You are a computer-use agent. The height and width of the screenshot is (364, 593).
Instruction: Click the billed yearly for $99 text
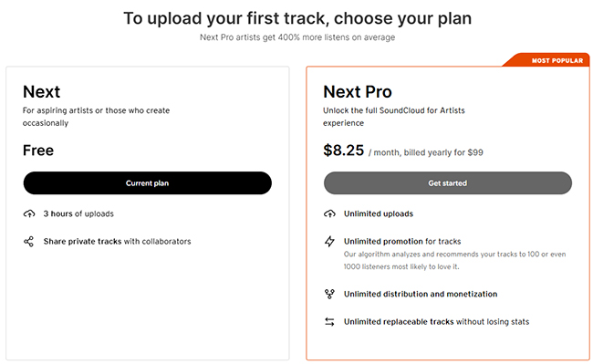(x=443, y=152)
